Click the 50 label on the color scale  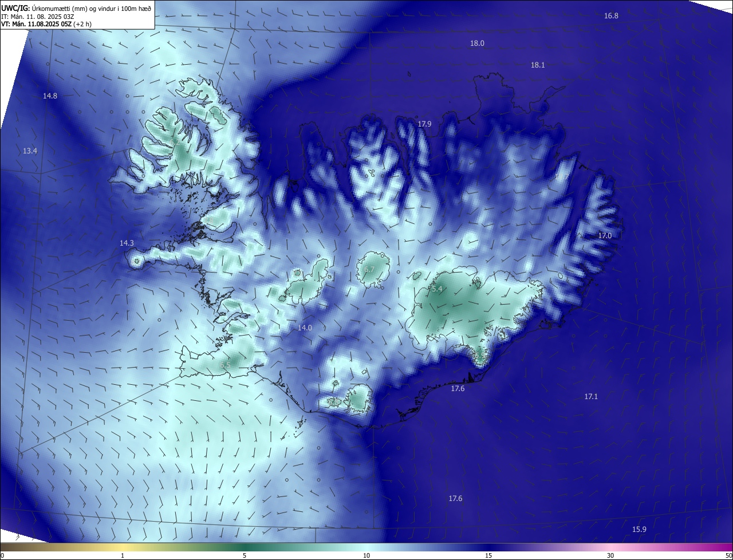point(728,555)
